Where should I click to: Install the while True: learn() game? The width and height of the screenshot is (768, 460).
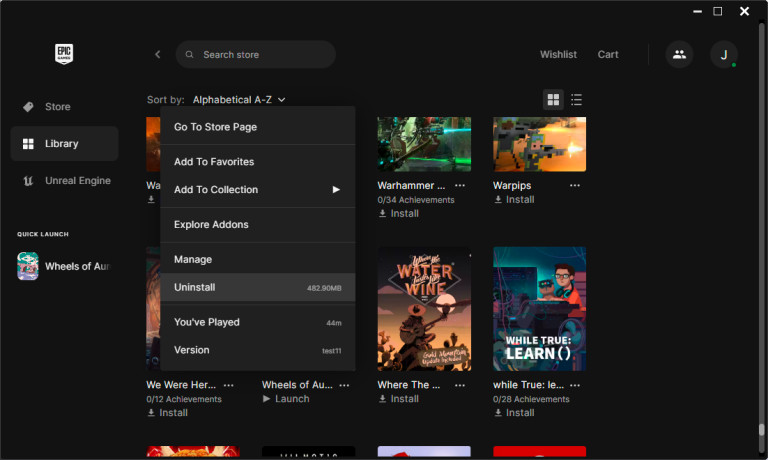(x=514, y=412)
